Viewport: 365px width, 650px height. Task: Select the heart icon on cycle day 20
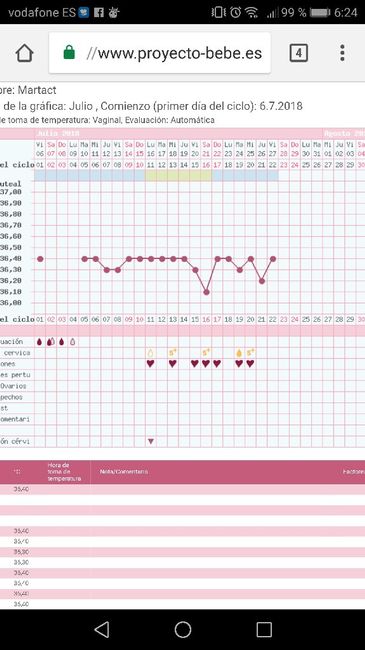pyautogui.click(x=250, y=364)
